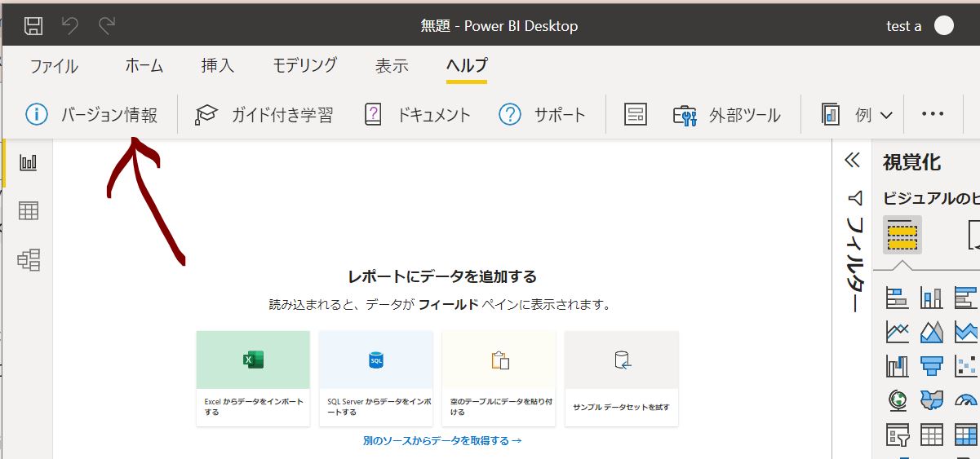Collapse the filter pane with double chevron

pos(852,160)
